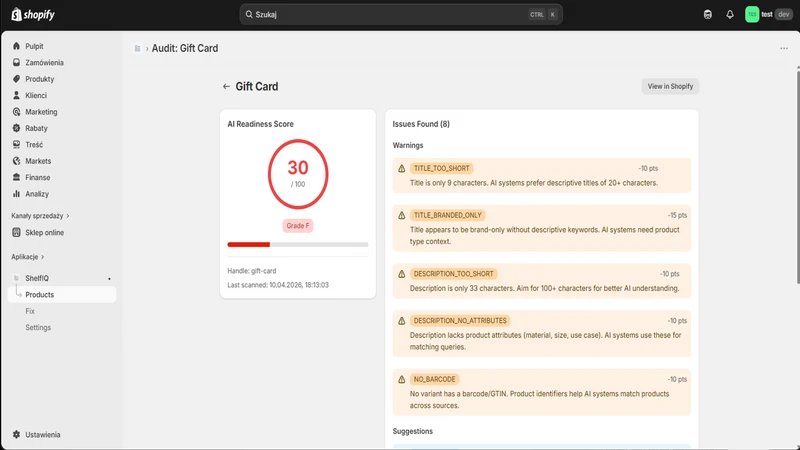Open the three-dot more actions menu

(784, 48)
